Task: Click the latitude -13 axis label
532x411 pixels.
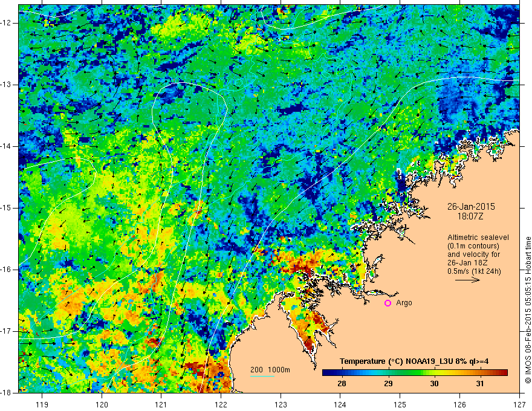Action: 6,85
